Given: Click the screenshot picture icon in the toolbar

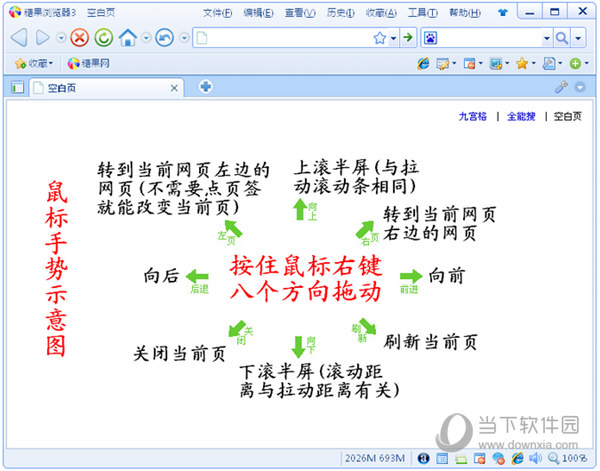Looking at the screenshot, I should 496,64.
